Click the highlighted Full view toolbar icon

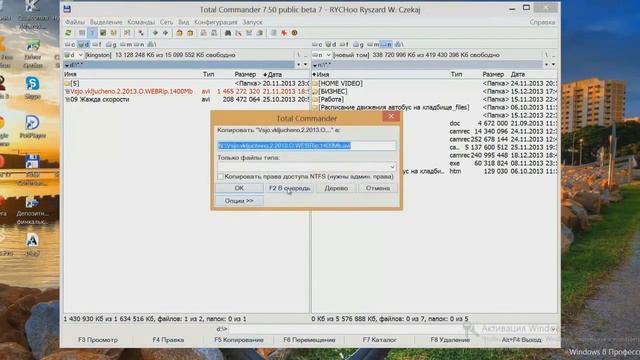click(92, 33)
